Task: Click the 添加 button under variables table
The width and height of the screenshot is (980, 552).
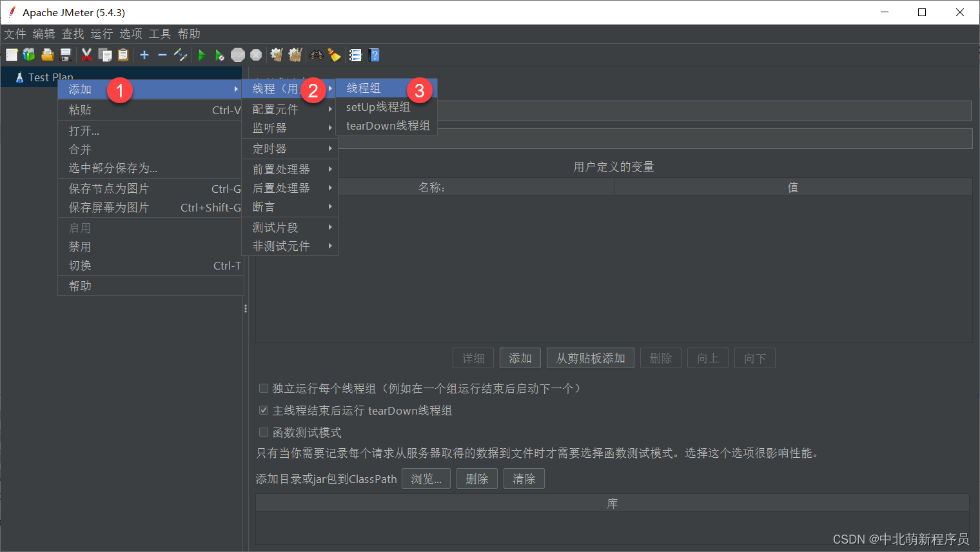Action: (x=520, y=358)
